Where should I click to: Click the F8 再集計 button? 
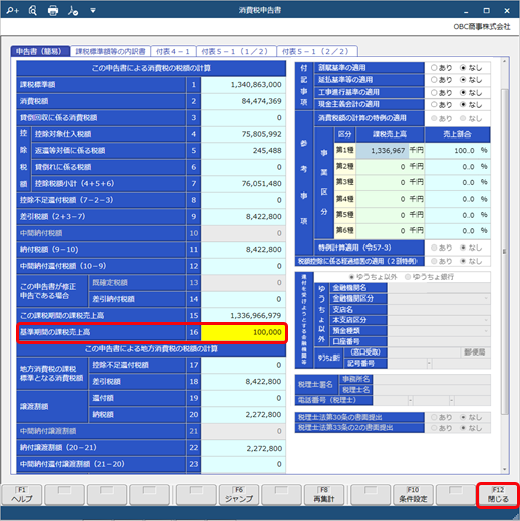pos(324,495)
